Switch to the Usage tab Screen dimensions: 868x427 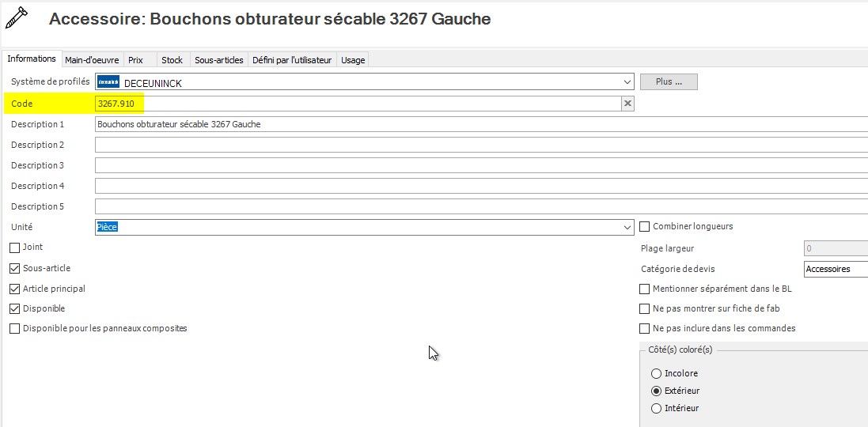tap(353, 60)
